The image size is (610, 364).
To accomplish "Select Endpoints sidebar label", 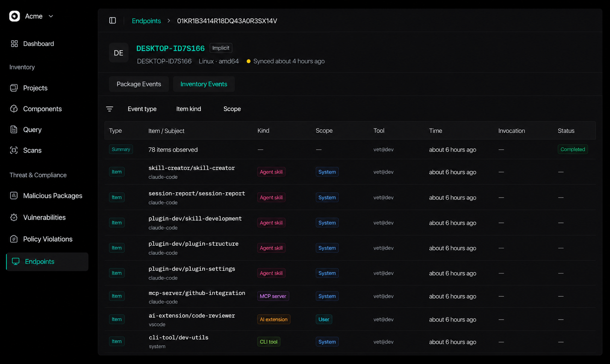I will pos(39,261).
